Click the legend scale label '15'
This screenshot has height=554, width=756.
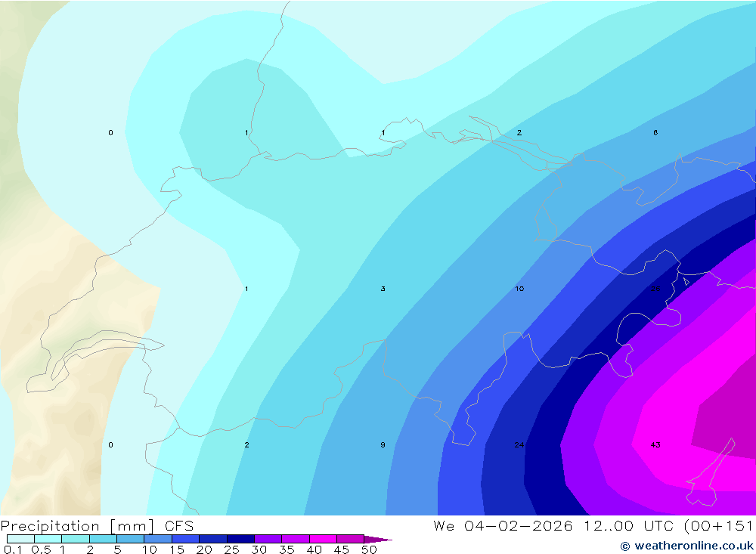pyautogui.click(x=177, y=549)
